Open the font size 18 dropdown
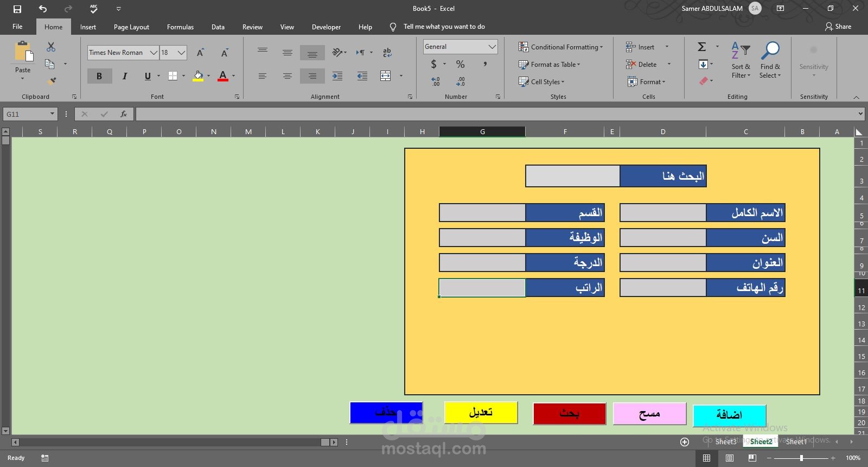The width and height of the screenshot is (868, 467). [x=181, y=53]
